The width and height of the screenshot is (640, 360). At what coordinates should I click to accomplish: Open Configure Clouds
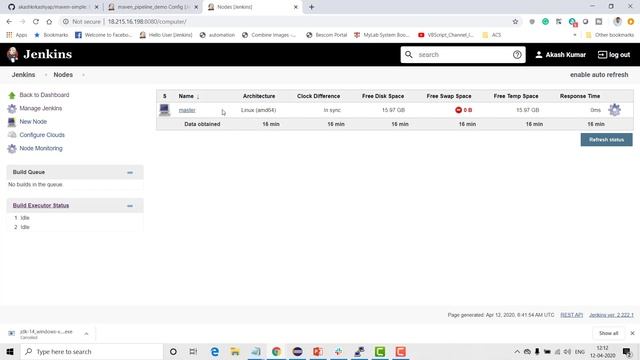[x=42, y=135]
